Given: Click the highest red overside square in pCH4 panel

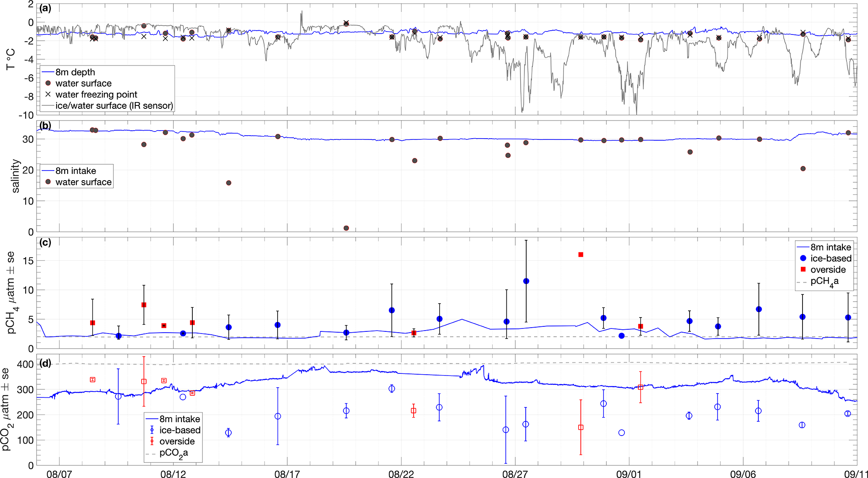Looking at the screenshot, I should pos(581,255).
